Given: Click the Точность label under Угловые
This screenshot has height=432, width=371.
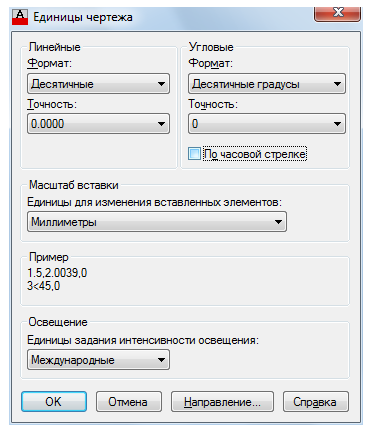Looking at the screenshot, I should point(213,104).
